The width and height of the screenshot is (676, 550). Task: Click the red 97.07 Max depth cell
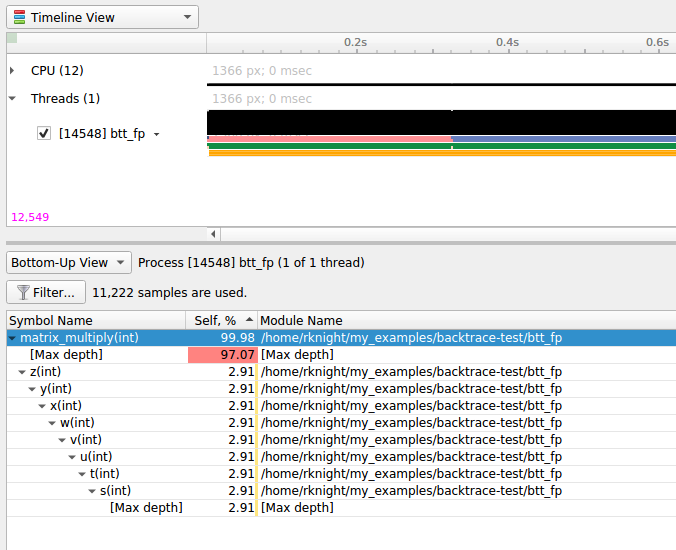[x=222, y=355]
